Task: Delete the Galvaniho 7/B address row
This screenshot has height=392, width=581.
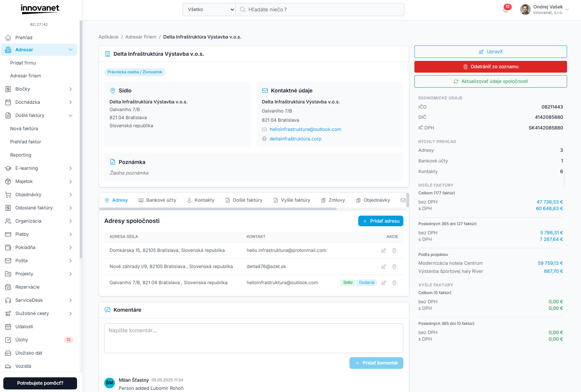Action: pyautogui.click(x=394, y=283)
